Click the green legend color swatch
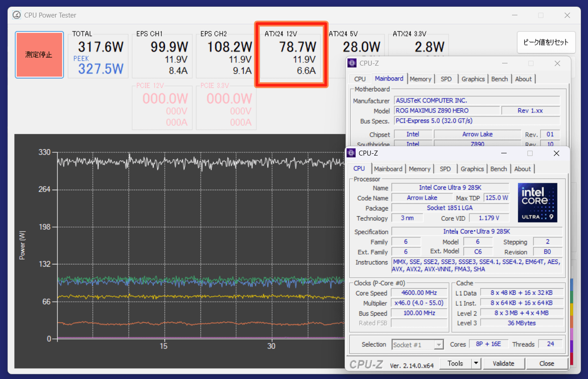This screenshot has width=588, height=379. [571, 297]
